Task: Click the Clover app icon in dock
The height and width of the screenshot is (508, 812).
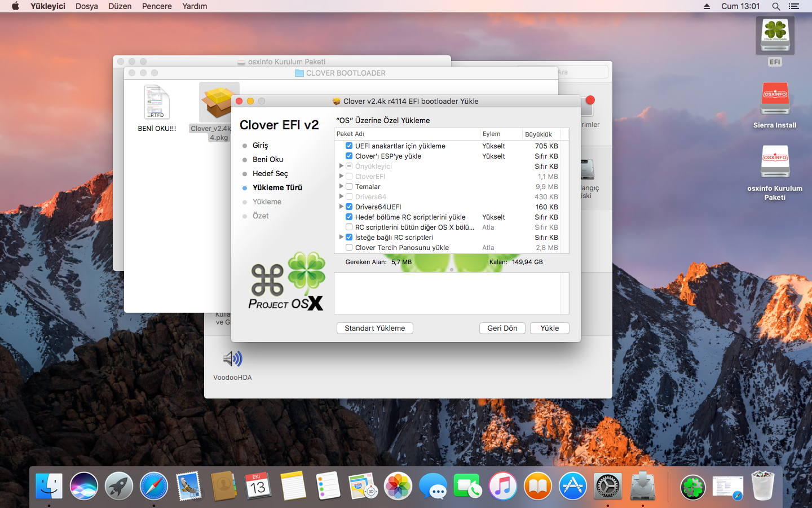Action: pyautogui.click(x=692, y=487)
